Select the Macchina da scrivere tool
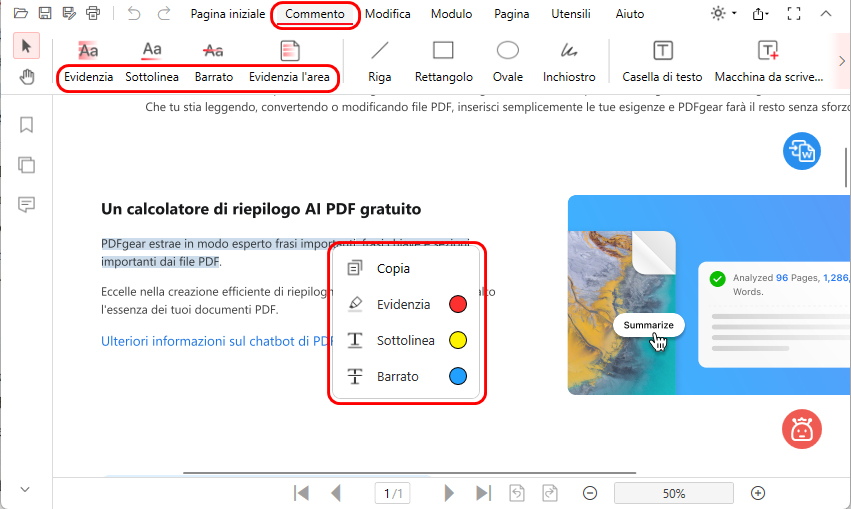The width and height of the screenshot is (851, 509). [769, 62]
